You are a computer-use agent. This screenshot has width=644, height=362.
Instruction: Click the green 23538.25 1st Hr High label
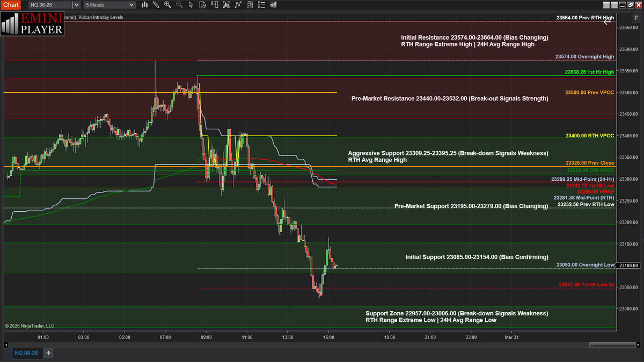pyautogui.click(x=589, y=72)
